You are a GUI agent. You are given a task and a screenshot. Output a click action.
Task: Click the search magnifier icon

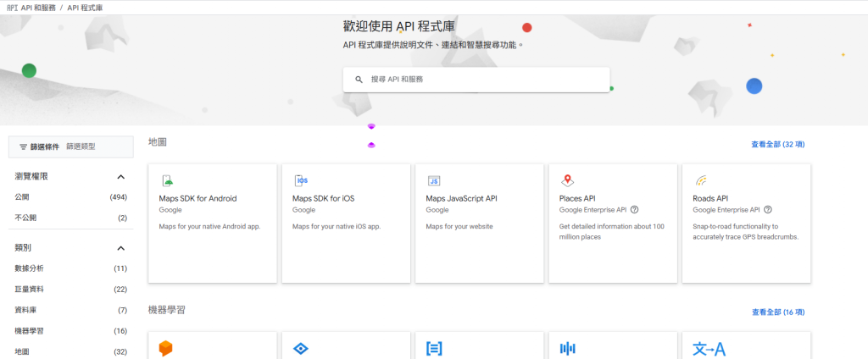(359, 80)
